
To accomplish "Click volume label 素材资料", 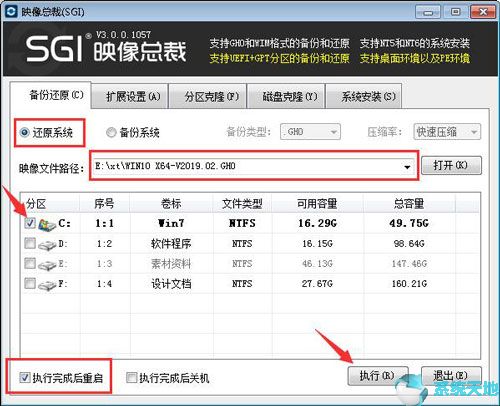I will [171, 264].
